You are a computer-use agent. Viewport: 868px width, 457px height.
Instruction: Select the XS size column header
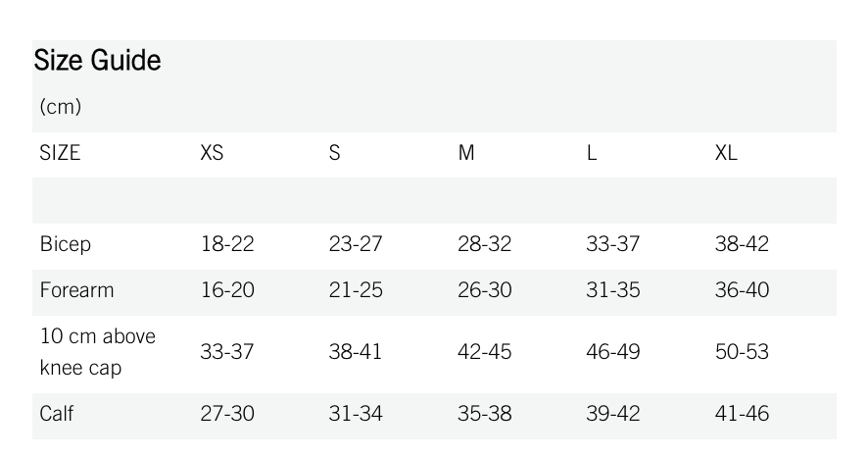212,154
